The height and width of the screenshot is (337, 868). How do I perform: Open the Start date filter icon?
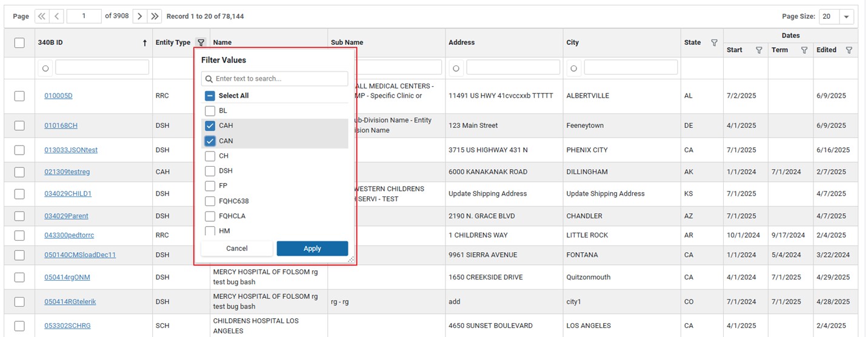point(759,50)
